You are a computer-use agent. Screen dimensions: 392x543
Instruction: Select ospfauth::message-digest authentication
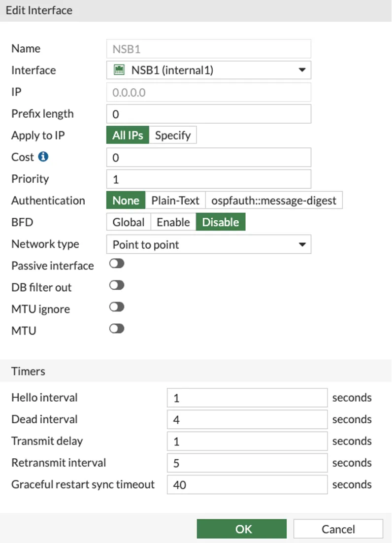click(274, 200)
